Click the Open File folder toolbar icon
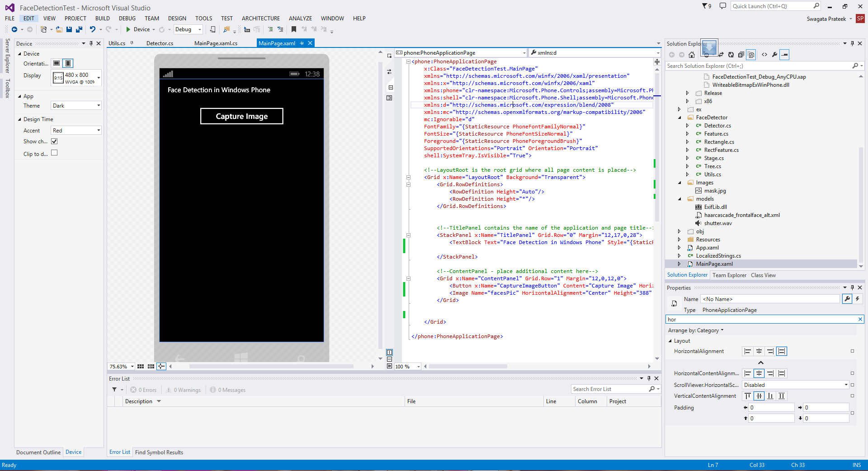This screenshot has width=868, height=471. pyautogui.click(x=59, y=29)
